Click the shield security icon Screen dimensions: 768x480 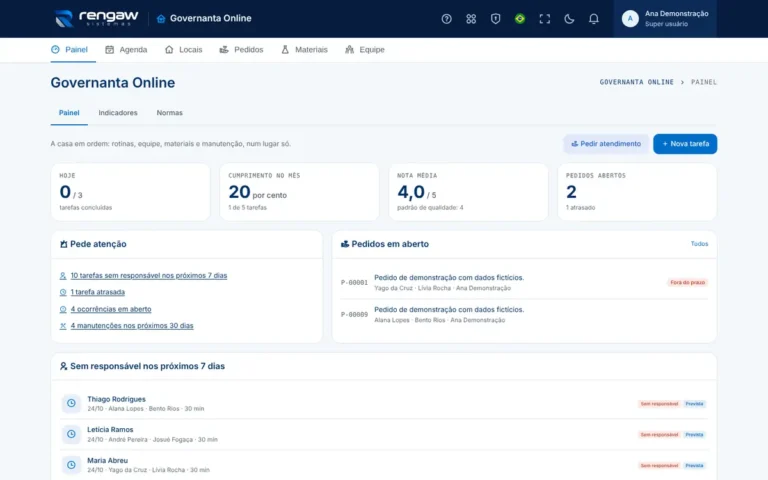point(495,19)
